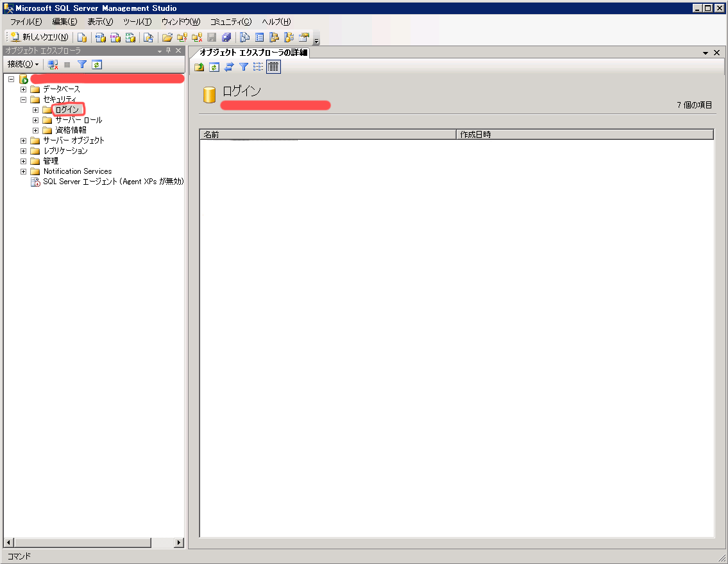Viewport: 728px width, 564px height.
Task: Switch the details pane to list view
Action: (x=258, y=67)
